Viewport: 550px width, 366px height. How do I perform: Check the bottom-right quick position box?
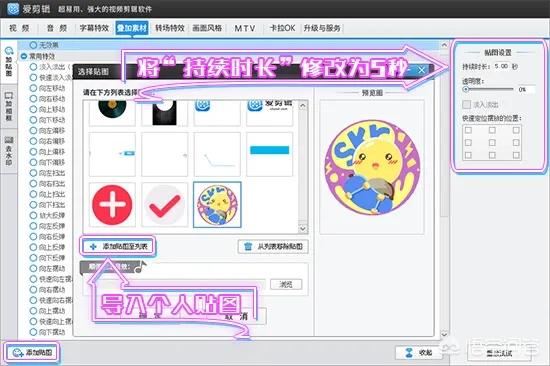click(x=516, y=155)
